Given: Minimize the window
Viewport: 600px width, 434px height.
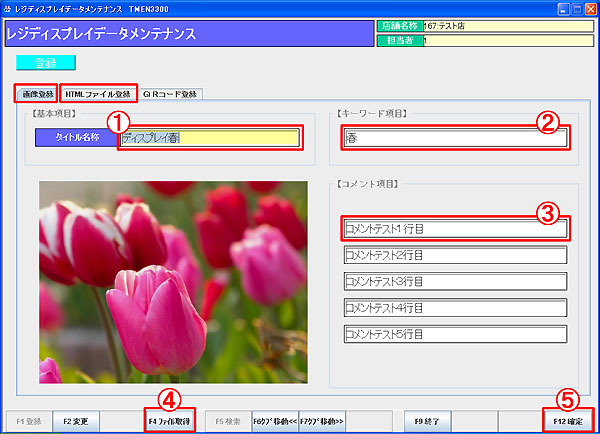Looking at the screenshot, I should tap(563, 9).
